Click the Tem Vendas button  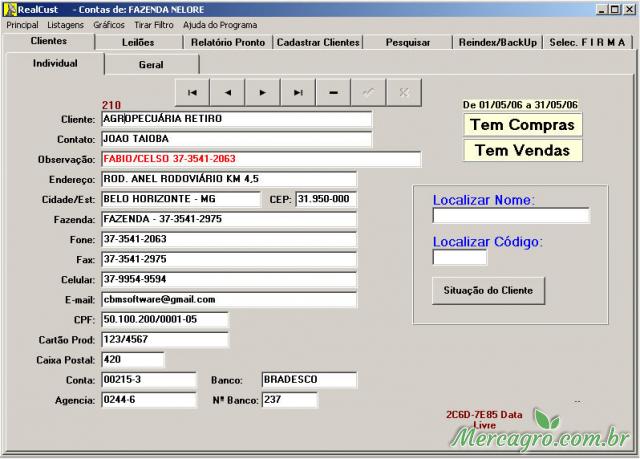point(522,151)
